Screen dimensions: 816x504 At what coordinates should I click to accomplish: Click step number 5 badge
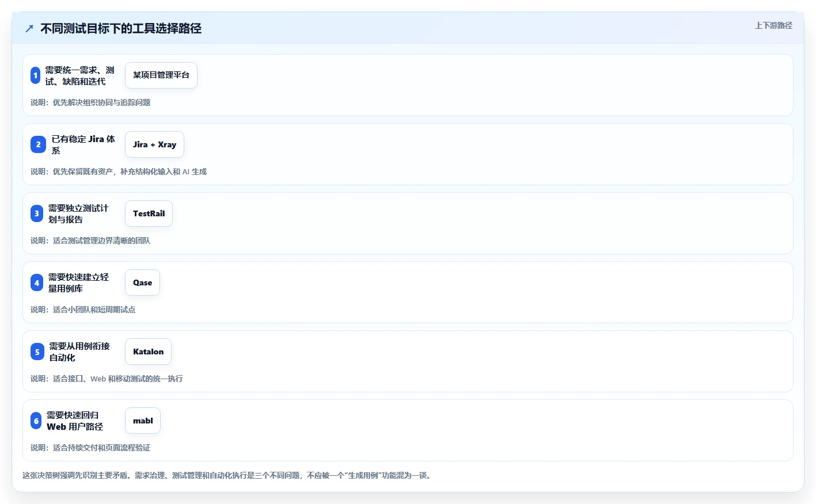tap(37, 352)
